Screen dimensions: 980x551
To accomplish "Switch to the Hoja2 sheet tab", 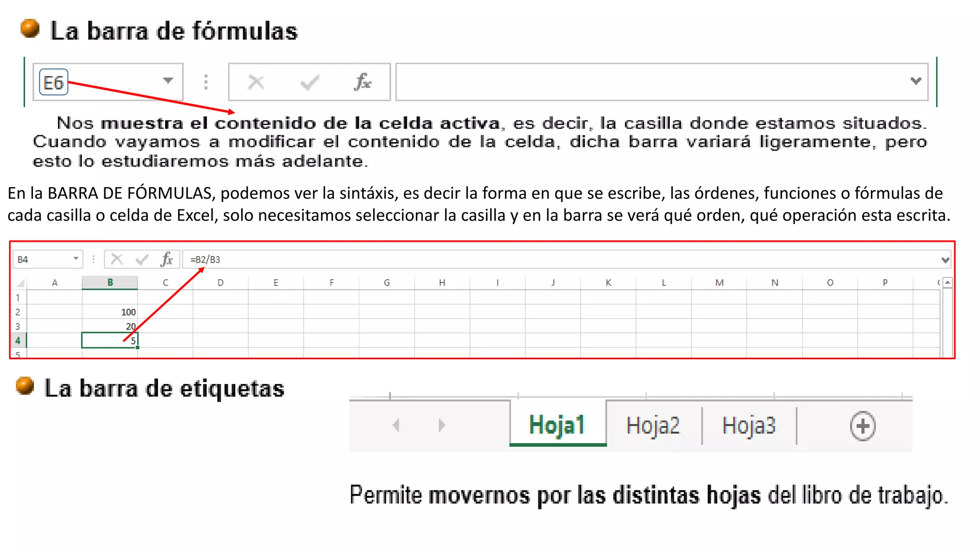I will (x=653, y=425).
